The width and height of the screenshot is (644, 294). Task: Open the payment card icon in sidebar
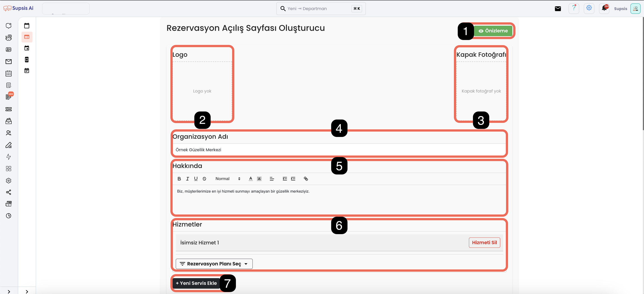[x=8, y=204]
